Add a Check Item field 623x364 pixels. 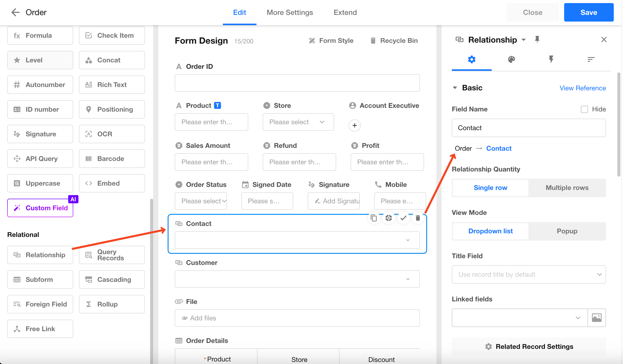tap(112, 35)
